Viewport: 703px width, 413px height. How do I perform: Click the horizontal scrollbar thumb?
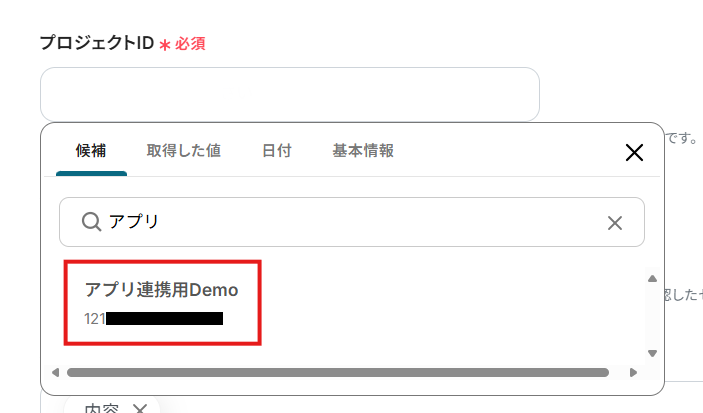coord(338,373)
